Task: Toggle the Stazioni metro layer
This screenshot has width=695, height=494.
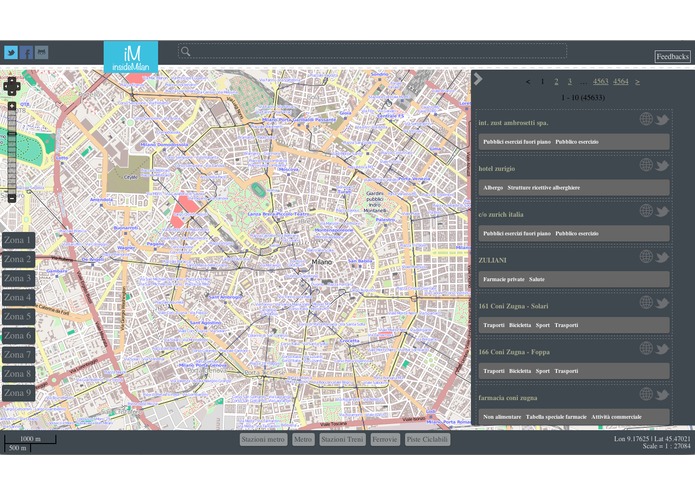Action: (263, 440)
